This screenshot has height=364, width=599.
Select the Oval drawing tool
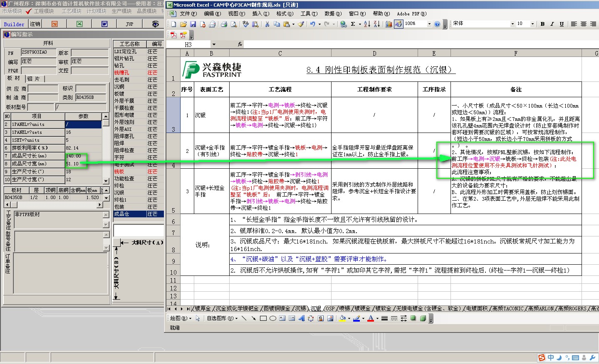pyautogui.click(x=272, y=318)
